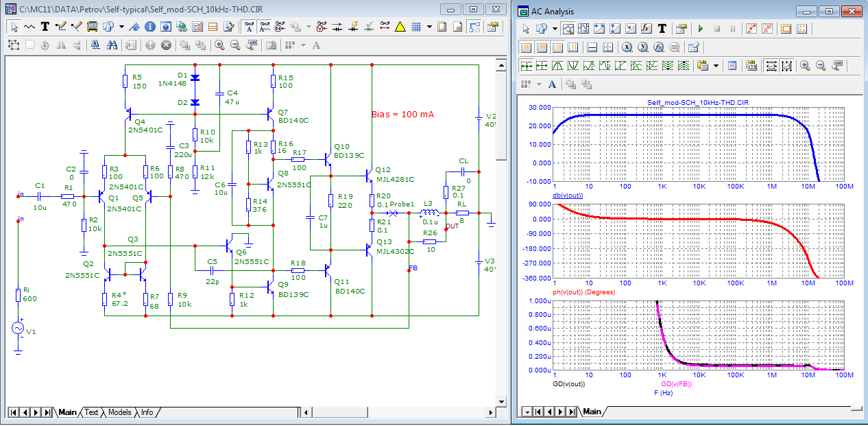Open the Info tab
868x426 pixels.
tap(147, 412)
